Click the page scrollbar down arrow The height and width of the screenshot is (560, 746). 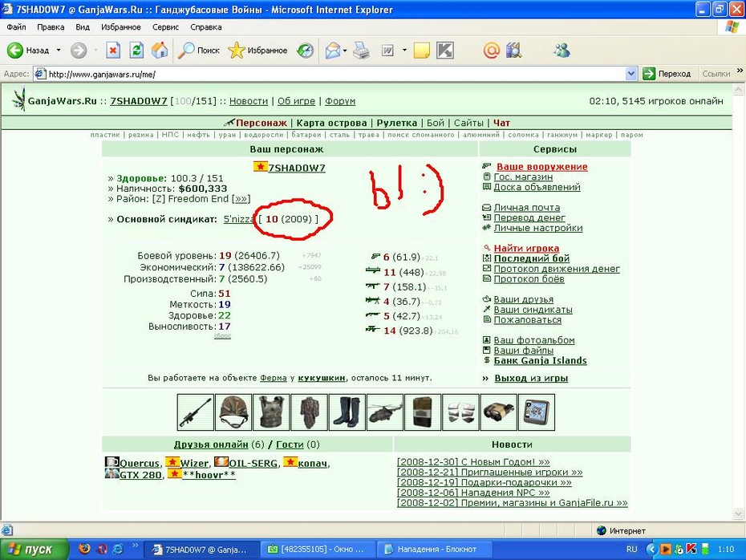click(739, 513)
